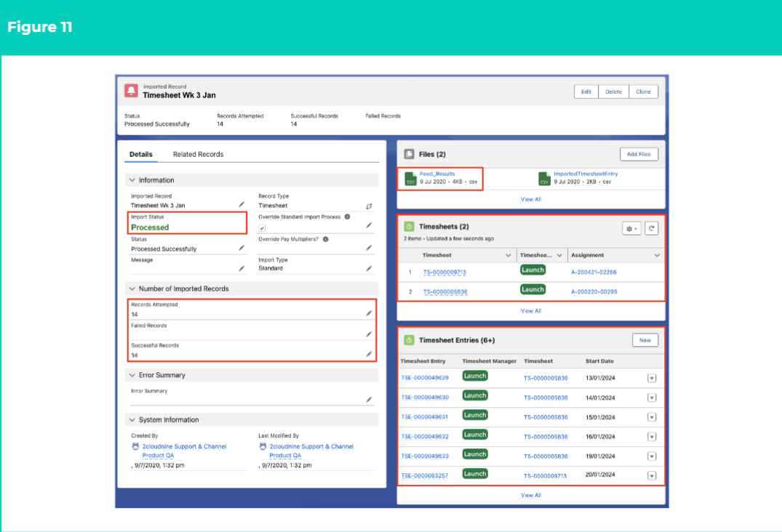The width and height of the screenshot is (782, 532).
Task: Click the Timesheet Entries panel icon
Action: coord(409,340)
